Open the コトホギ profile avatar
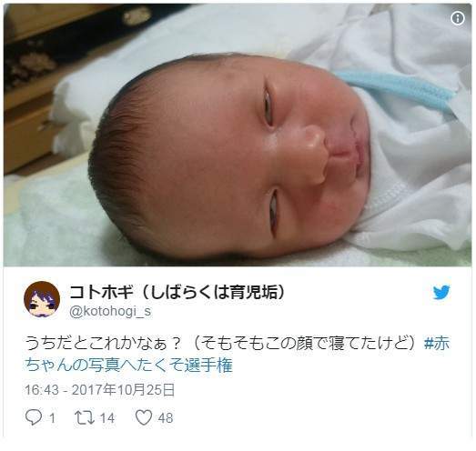The image size is (476, 451). [42, 299]
